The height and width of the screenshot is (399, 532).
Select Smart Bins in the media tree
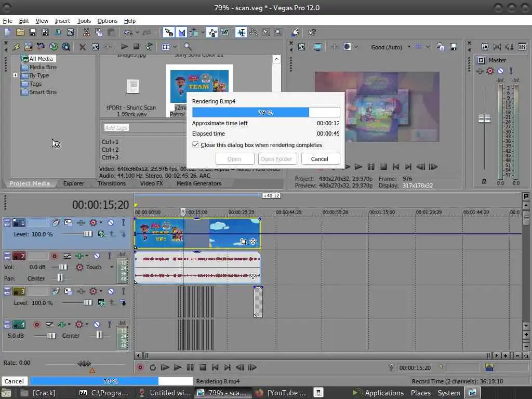[43, 92]
